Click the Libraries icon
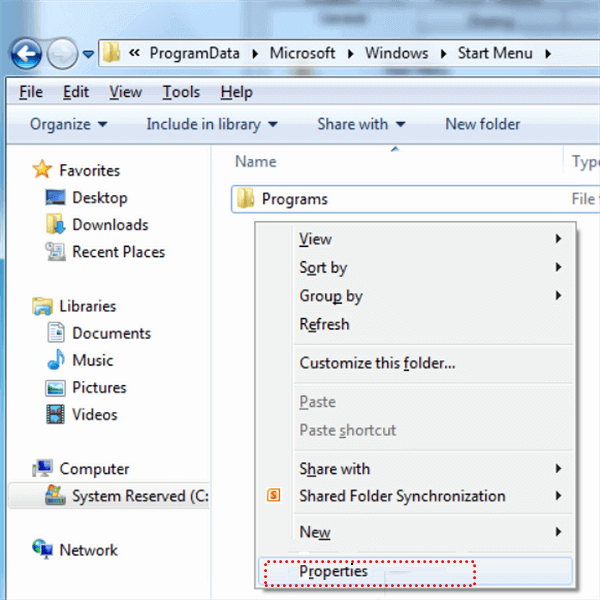Screen dimensions: 600x600 (x=42, y=306)
